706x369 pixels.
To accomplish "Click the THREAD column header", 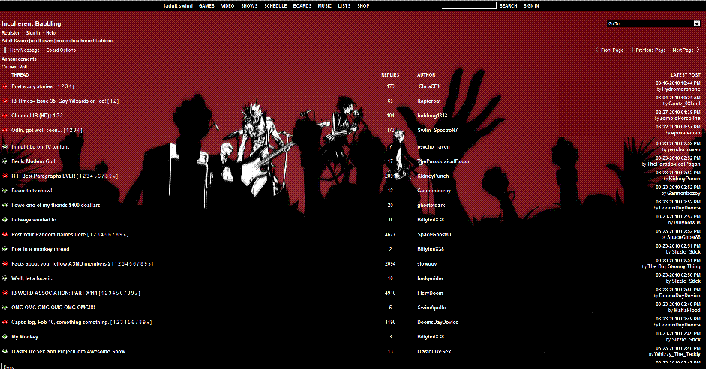I will [20, 75].
